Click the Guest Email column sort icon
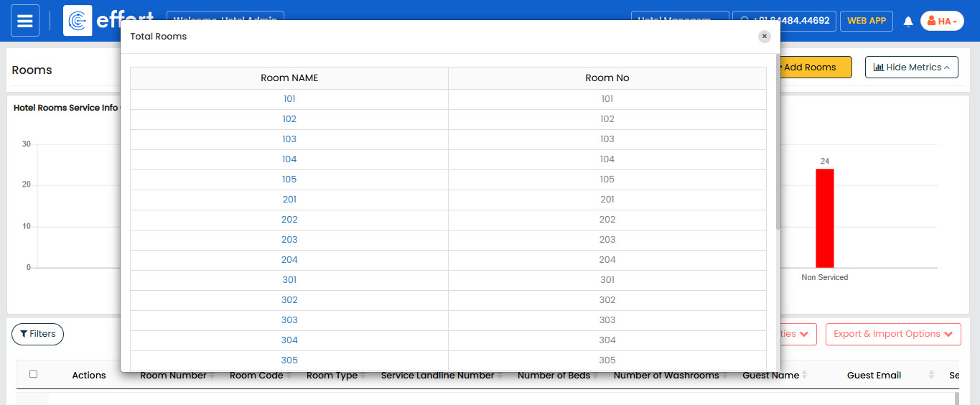 931,375
